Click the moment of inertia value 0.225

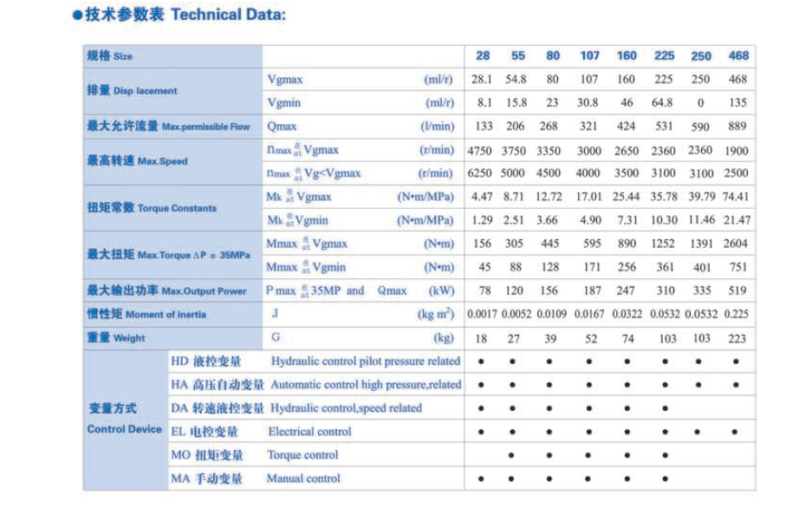coord(738,315)
